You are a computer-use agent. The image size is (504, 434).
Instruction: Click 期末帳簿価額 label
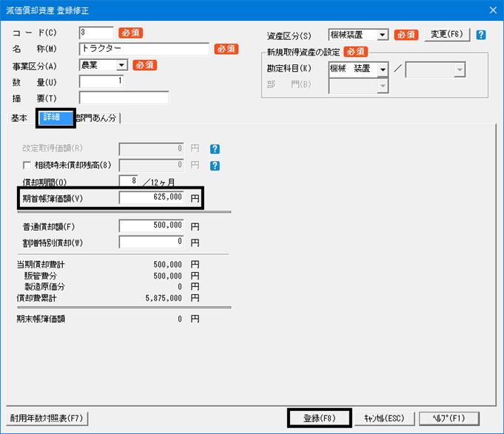click(x=41, y=319)
